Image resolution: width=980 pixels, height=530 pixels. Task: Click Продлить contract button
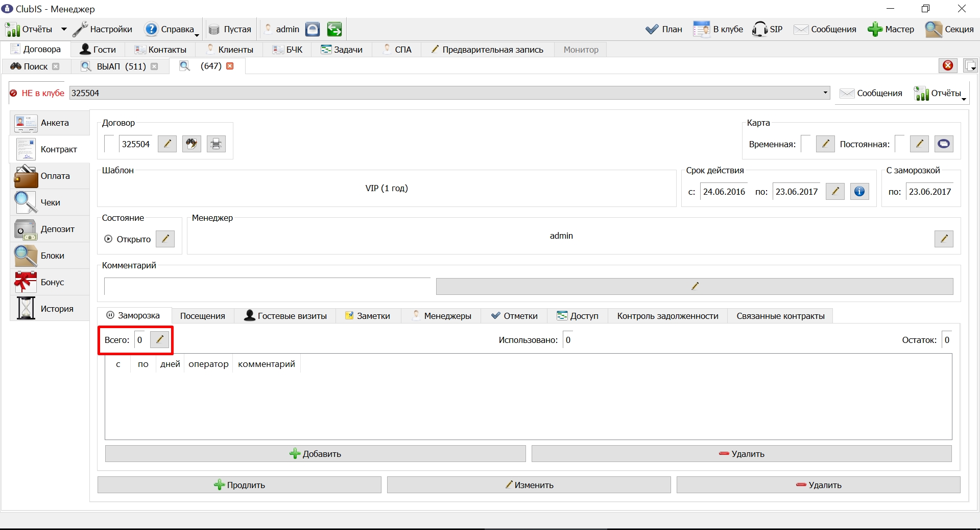coord(239,485)
